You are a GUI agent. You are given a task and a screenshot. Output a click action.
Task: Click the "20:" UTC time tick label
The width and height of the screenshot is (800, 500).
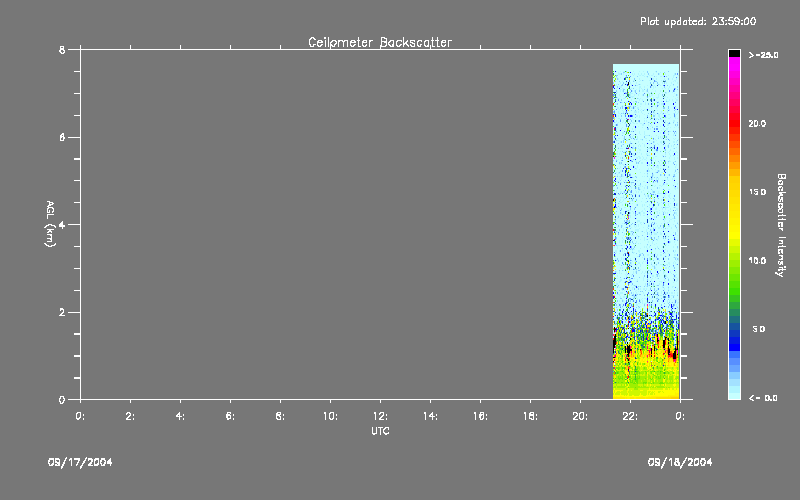pyautogui.click(x=580, y=416)
